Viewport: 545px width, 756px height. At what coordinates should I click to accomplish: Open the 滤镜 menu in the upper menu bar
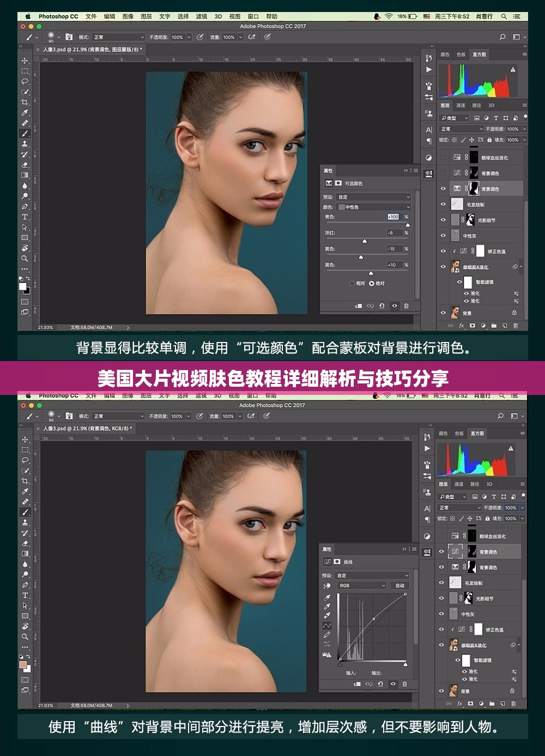201,16
